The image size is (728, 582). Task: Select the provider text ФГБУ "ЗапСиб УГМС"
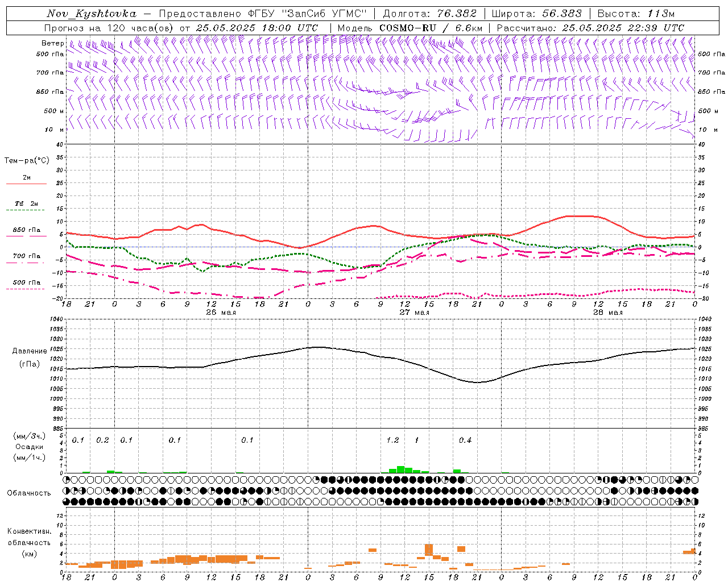308,14
